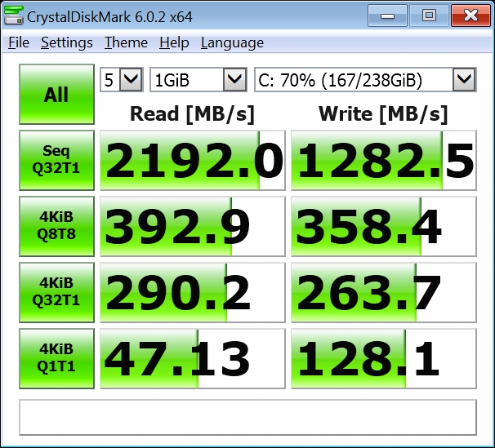Open the Help menu

point(174,43)
